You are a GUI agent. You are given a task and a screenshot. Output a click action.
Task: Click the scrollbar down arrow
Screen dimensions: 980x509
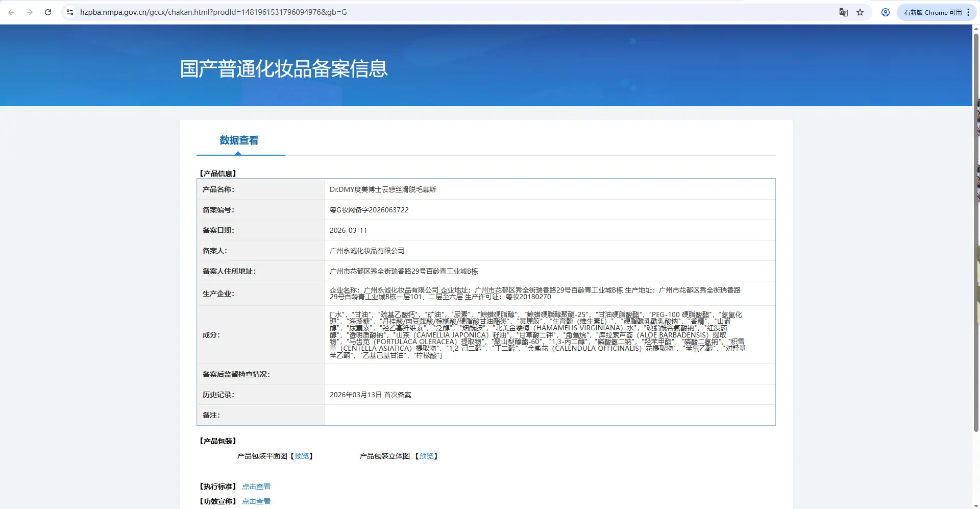[x=976, y=505]
